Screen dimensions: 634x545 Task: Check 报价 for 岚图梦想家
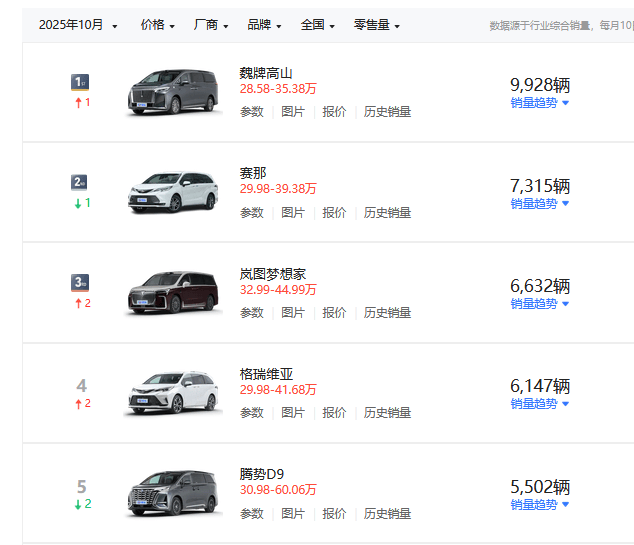[x=334, y=313]
